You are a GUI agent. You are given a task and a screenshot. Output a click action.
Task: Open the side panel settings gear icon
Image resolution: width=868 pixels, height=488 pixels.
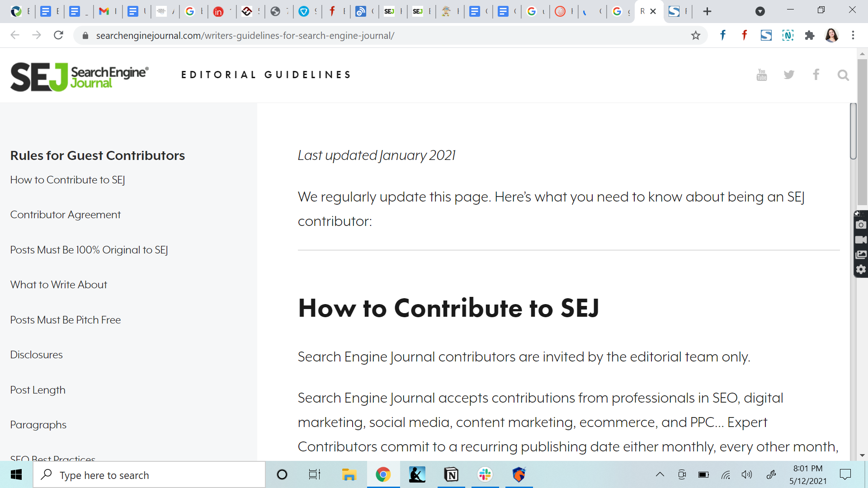(x=861, y=270)
